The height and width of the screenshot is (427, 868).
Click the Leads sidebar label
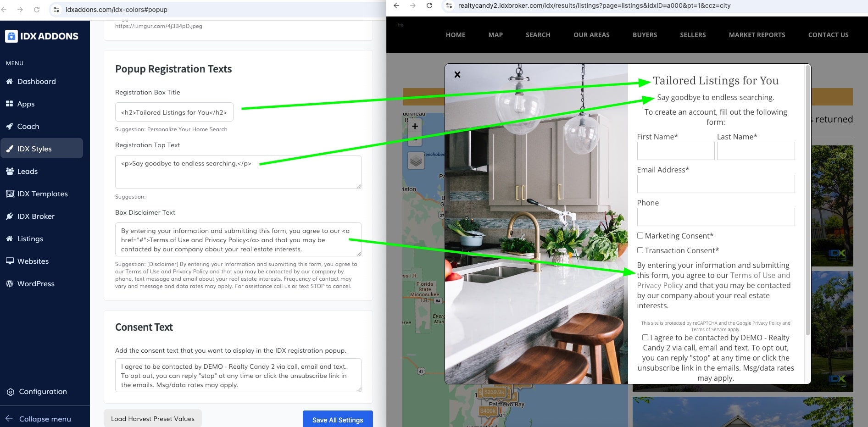click(x=28, y=171)
